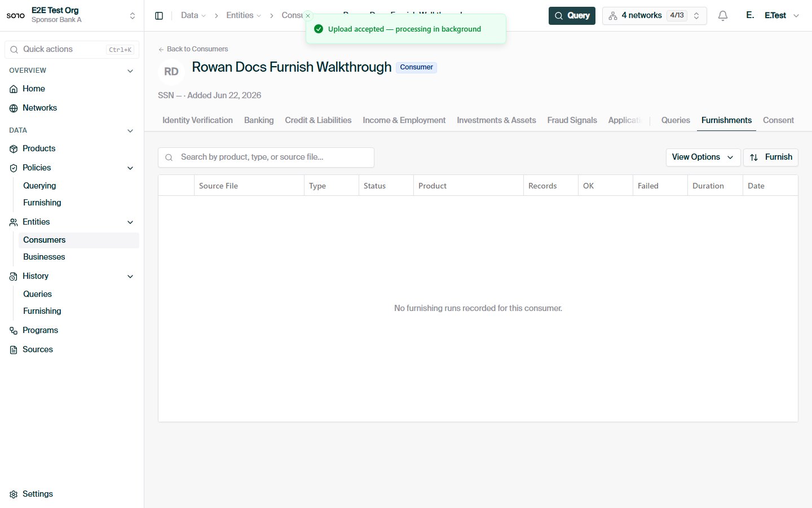Sort by Product column header
812x508 pixels.
coord(469,186)
